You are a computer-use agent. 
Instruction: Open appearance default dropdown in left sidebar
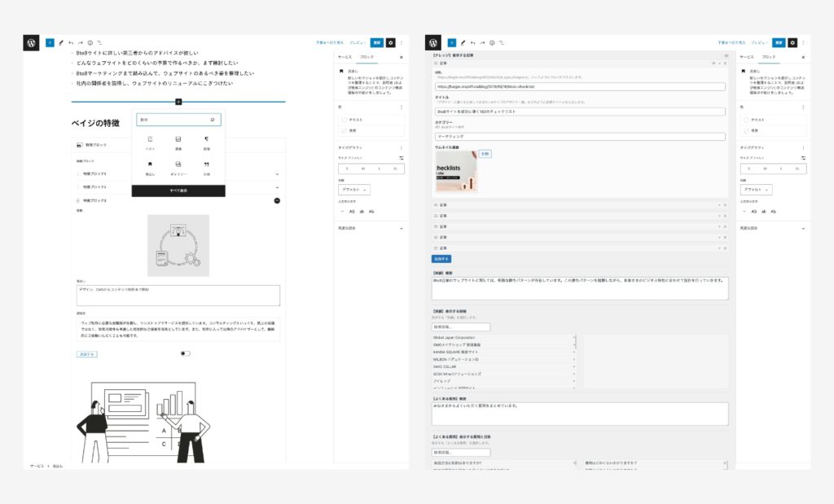click(354, 189)
